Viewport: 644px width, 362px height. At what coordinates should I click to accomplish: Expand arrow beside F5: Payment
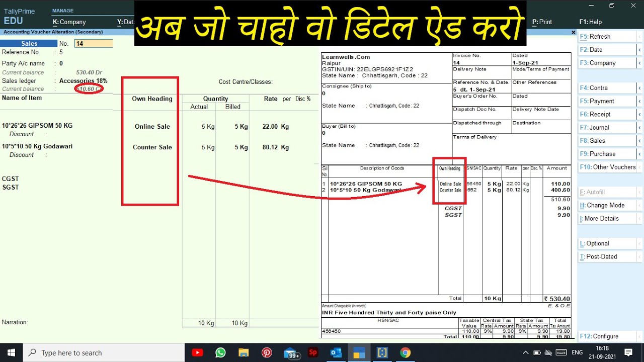pos(639,101)
